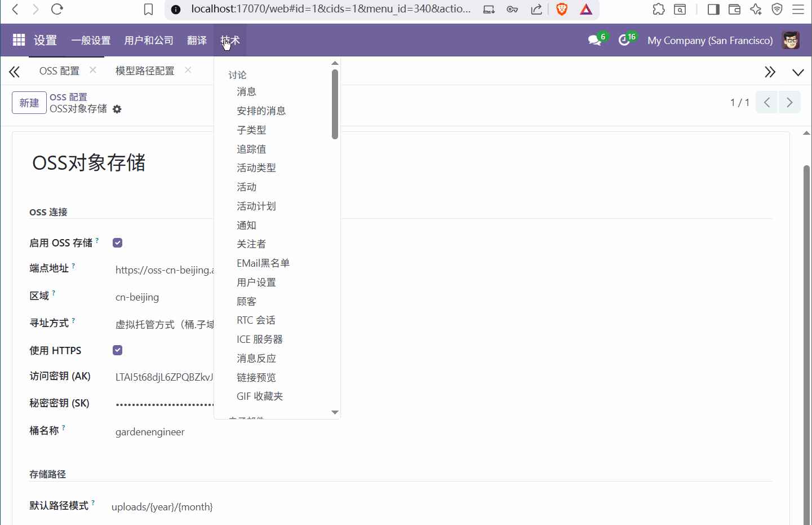Screen dimensions: 812x525
Task: Open browser hamburger menu
Action: coord(798,9)
